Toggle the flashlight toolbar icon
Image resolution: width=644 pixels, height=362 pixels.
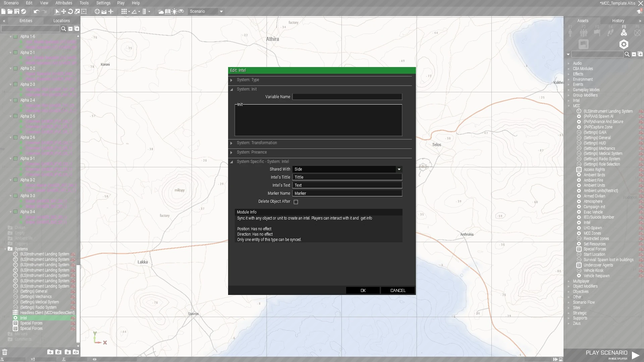coord(174,11)
